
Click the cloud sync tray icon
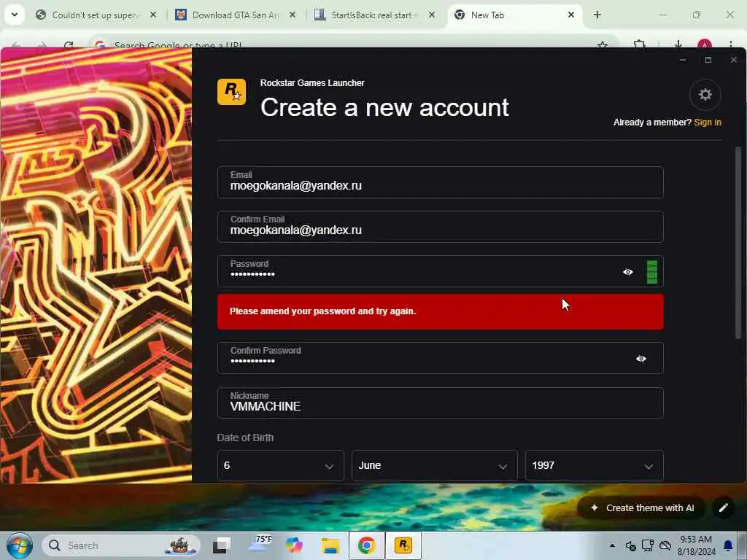(665, 545)
